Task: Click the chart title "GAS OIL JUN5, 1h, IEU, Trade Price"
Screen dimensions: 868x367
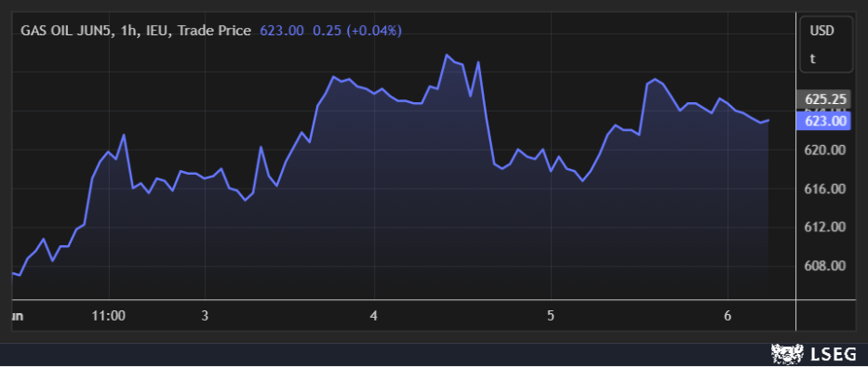Action: pos(136,31)
